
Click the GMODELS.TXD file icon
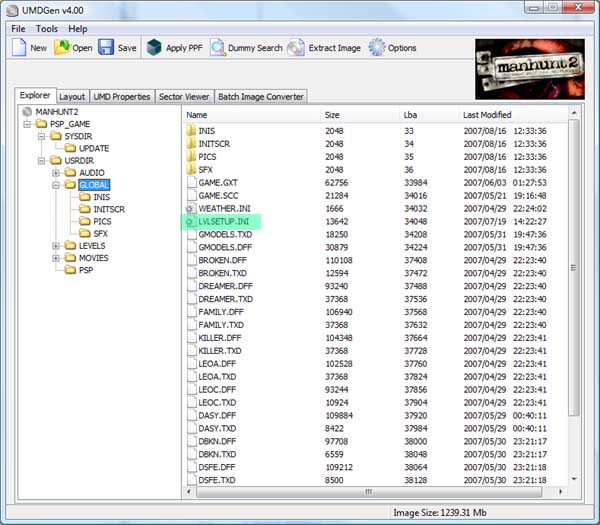click(191, 234)
